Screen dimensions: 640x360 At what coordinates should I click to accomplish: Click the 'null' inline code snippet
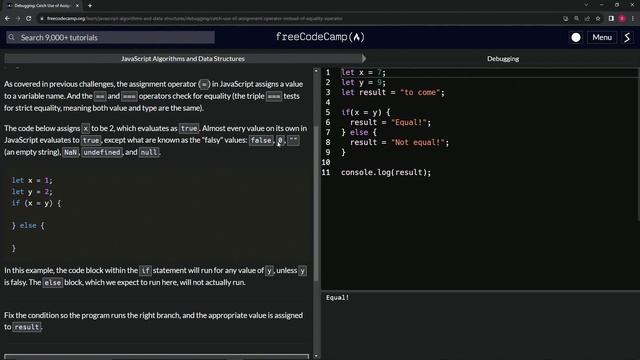point(149,152)
